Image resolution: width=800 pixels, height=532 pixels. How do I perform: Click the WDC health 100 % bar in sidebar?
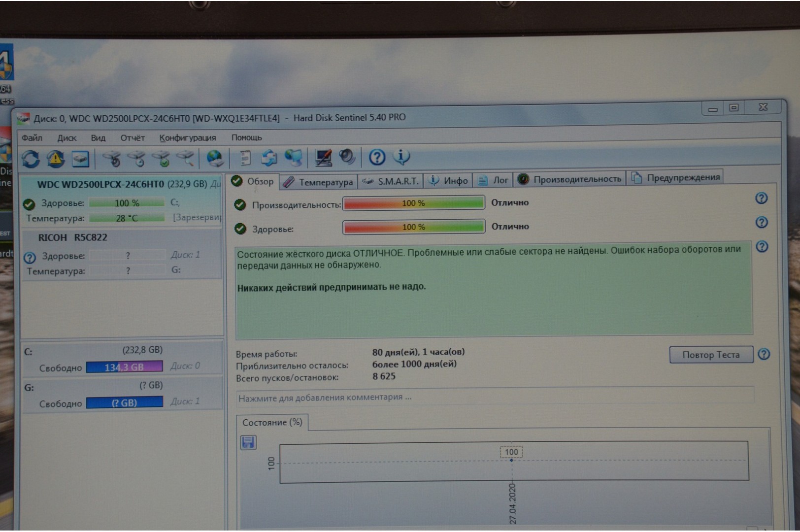[127, 203]
